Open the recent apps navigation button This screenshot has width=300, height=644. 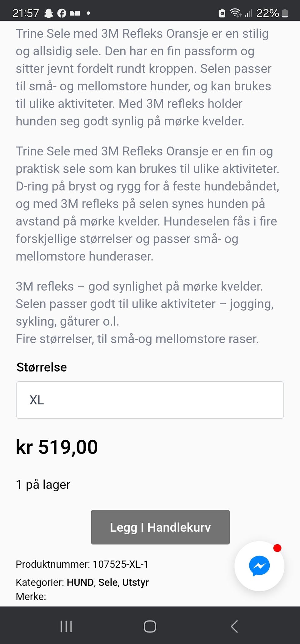(66, 626)
